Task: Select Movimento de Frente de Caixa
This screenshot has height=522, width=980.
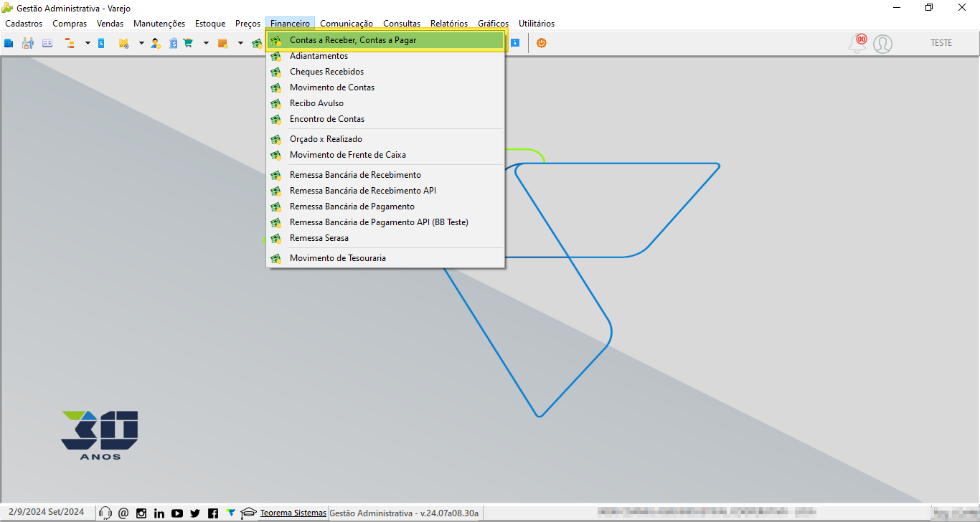Action: pos(385,155)
